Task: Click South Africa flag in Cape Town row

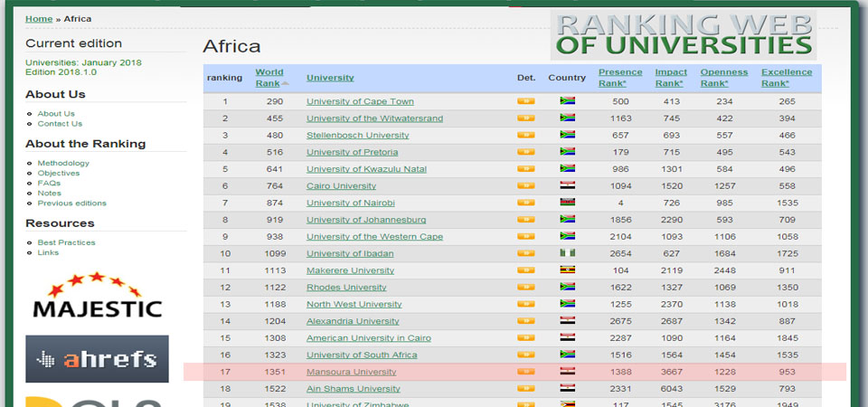Action: pyautogui.click(x=568, y=100)
